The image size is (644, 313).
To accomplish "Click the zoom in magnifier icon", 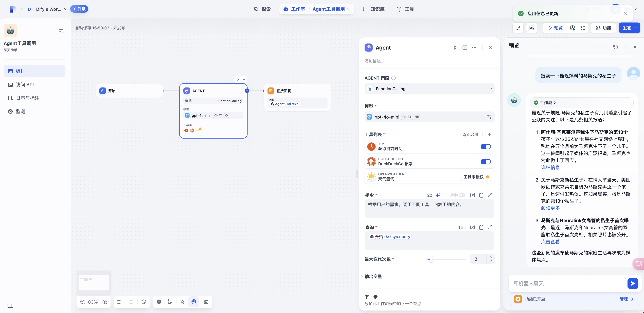I will 105,302.
